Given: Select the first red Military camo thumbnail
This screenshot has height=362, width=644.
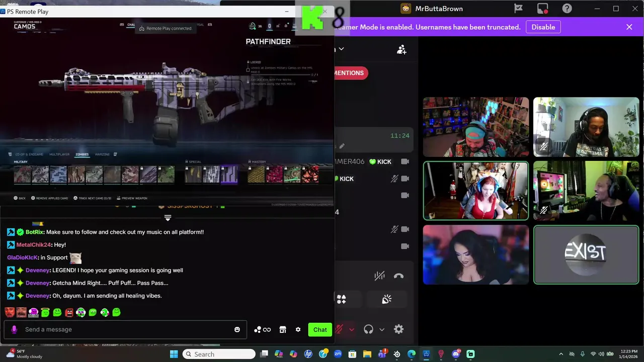Looking at the screenshot, I should 23,174.
